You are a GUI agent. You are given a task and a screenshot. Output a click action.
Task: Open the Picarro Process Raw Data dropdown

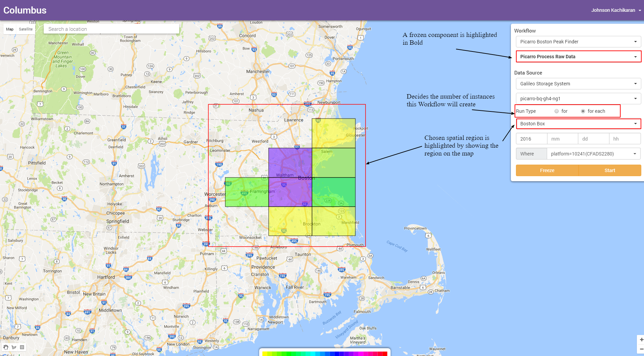(x=578, y=57)
